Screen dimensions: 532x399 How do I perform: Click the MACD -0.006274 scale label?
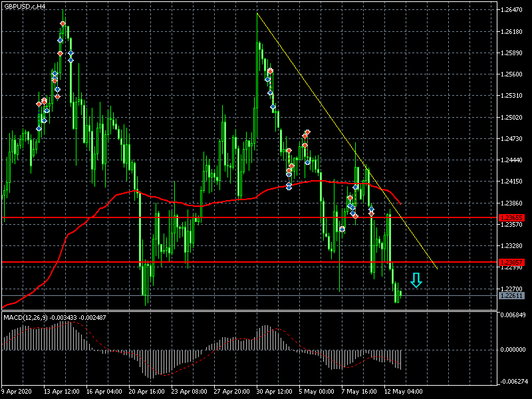[x=513, y=382]
